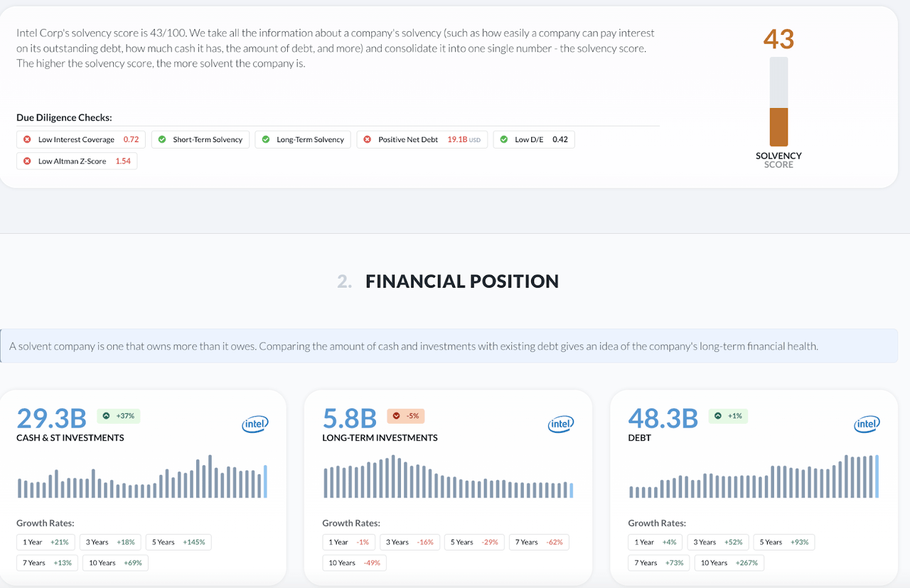Click the +37% change badge
This screenshot has width=910, height=588.
tap(118, 416)
